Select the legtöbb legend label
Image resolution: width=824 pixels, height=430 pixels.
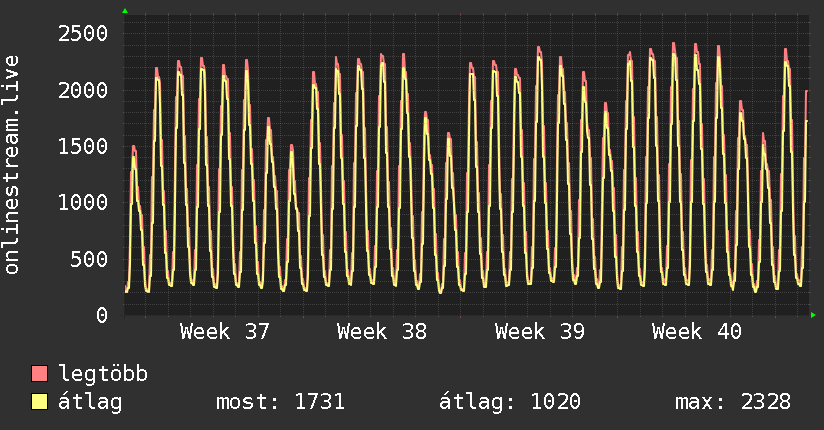point(103,373)
